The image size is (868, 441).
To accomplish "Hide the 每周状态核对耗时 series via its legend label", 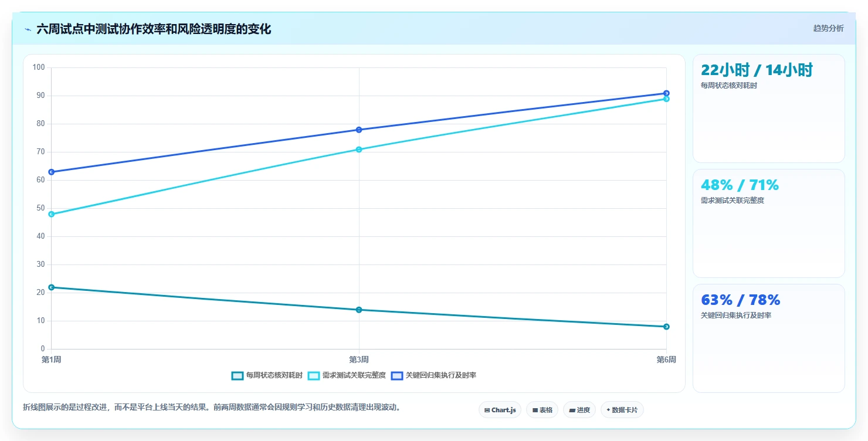I will coord(274,376).
